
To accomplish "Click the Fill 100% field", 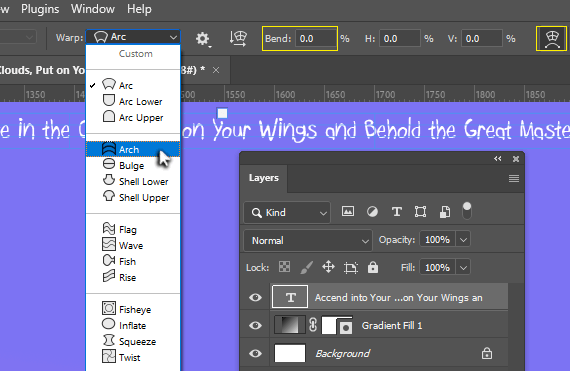I will tap(438, 268).
